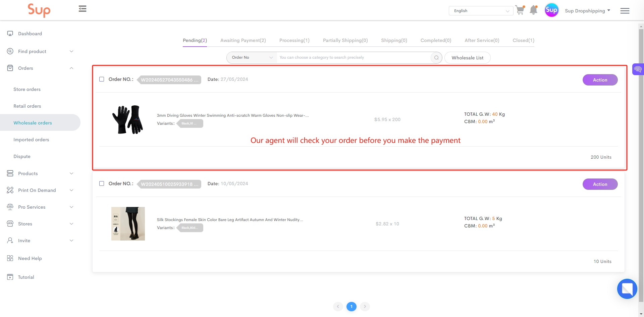Image resolution: width=644 pixels, height=317 pixels.
Task: Switch to Processing(1) tab
Action: tap(294, 41)
